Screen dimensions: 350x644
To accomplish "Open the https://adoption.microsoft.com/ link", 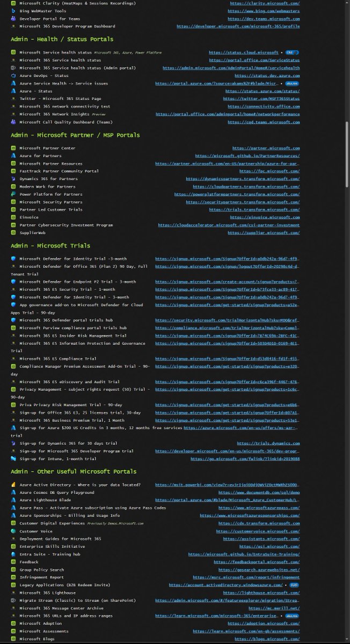I will click(264, 624).
